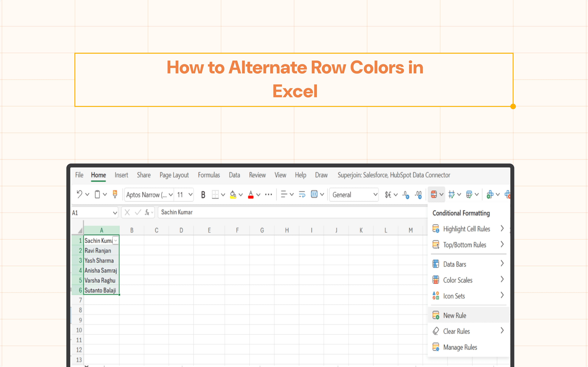Click the clipboard Paste icon
Image resolution: width=588 pixels, height=367 pixels.
tap(97, 194)
